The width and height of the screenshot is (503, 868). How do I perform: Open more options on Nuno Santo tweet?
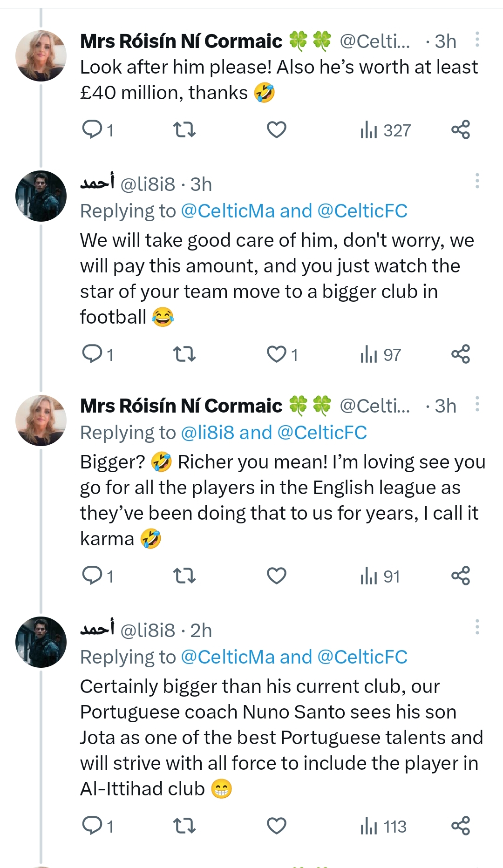tap(477, 627)
